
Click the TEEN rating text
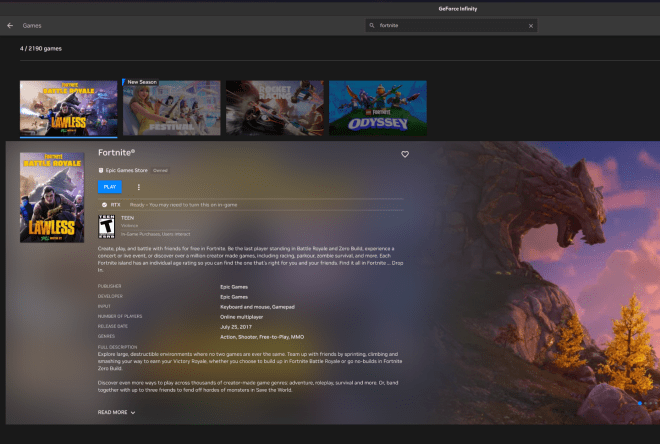click(128, 218)
